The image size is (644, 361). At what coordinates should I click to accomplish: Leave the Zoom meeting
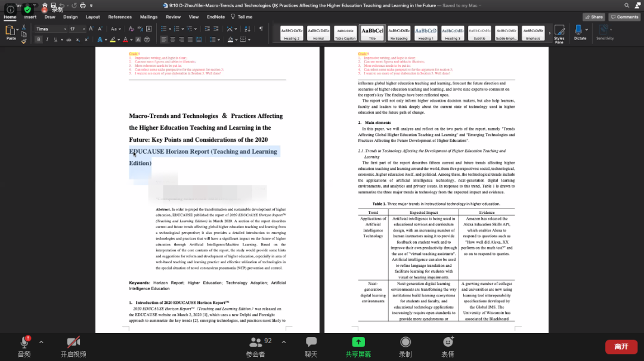[621, 347]
